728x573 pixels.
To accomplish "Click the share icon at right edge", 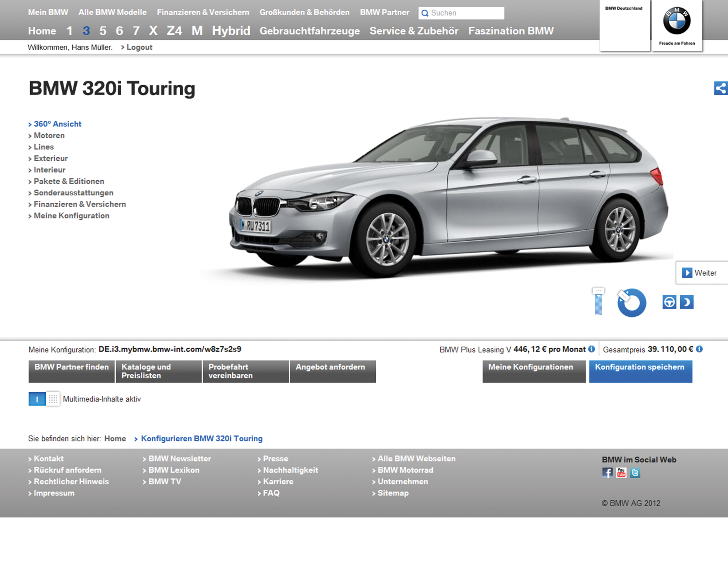I will 721,88.
